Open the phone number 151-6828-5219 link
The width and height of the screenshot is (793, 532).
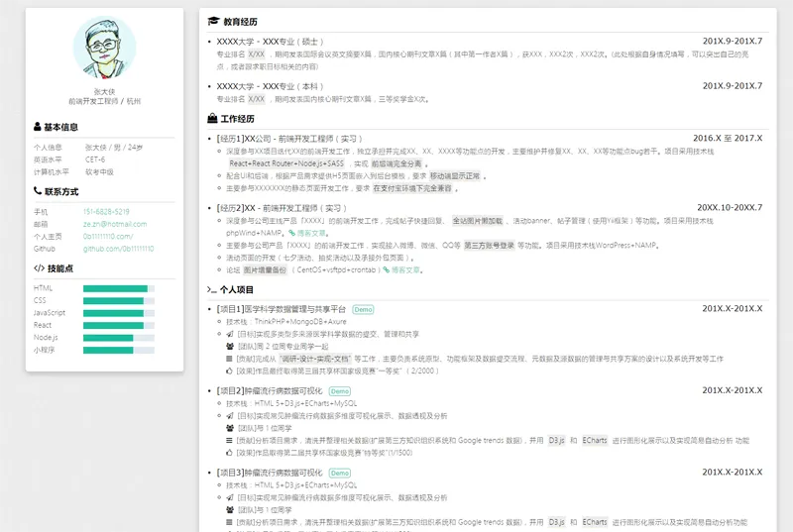[x=106, y=212]
